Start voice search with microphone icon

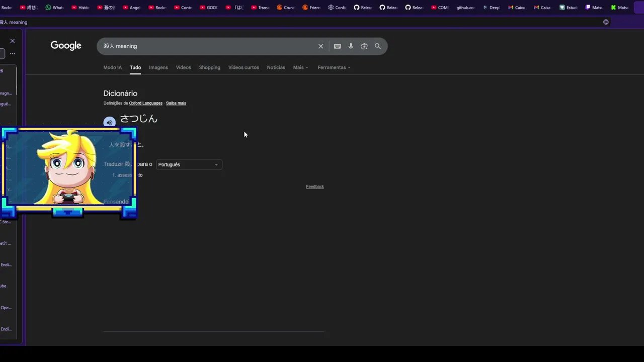tap(351, 46)
